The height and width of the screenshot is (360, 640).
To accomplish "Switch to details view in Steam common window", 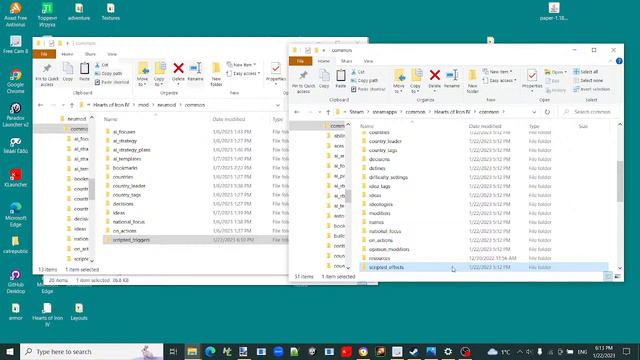I will click(x=608, y=277).
